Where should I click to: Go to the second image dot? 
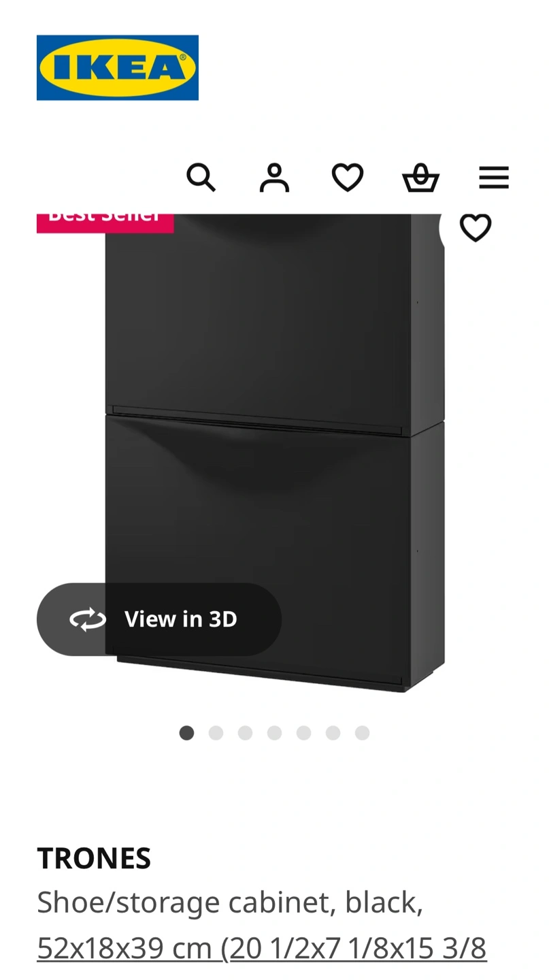[216, 733]
